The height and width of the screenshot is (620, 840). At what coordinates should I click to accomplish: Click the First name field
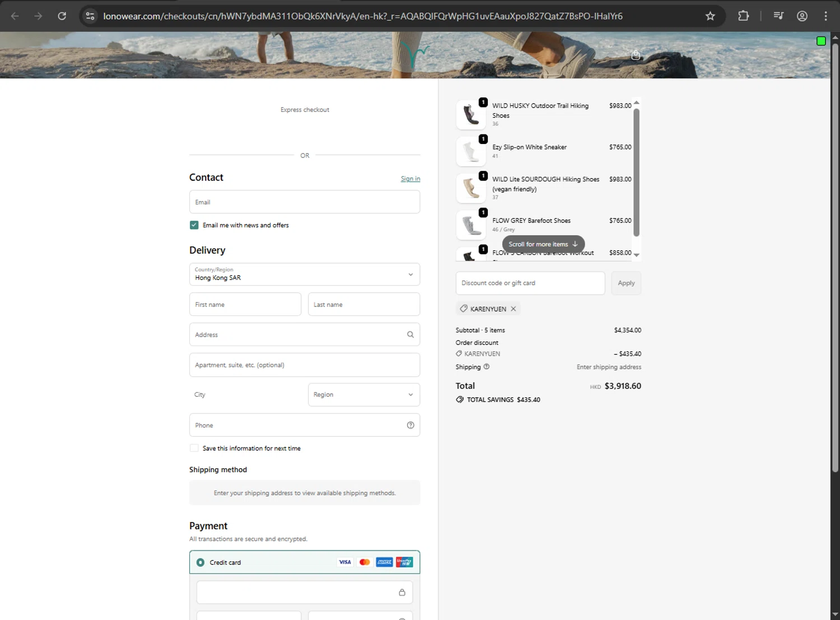pos(245,304)
